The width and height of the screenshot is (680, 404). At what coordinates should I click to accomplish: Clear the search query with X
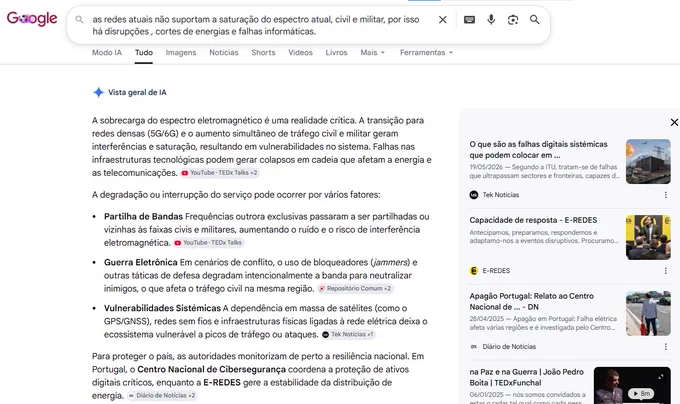[x=442, y=20]
